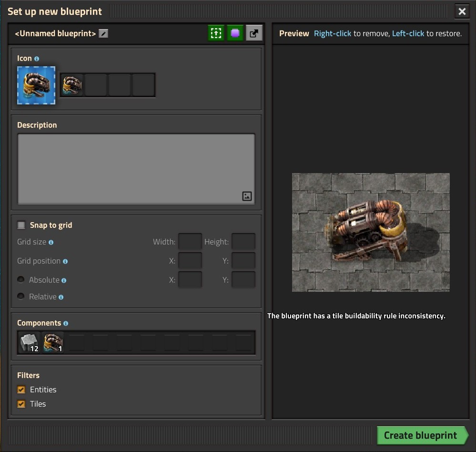Uncheck the Tiles filter

click(x=21, y=404)
